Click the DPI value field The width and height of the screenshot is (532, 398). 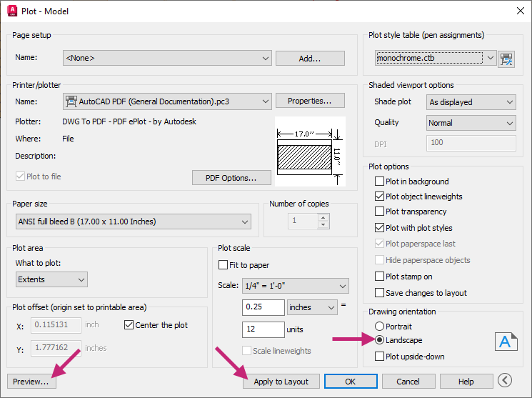click(471, 143)
